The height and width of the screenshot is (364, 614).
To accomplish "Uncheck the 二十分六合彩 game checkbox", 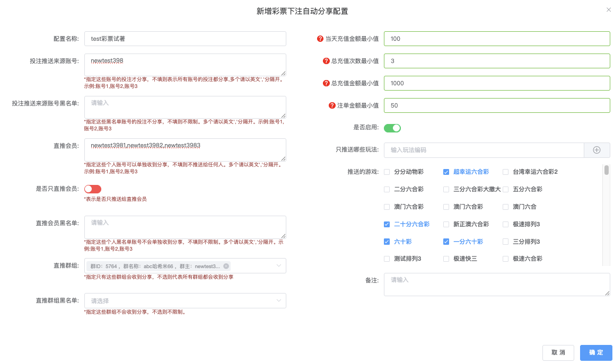I will pos(387,225).
